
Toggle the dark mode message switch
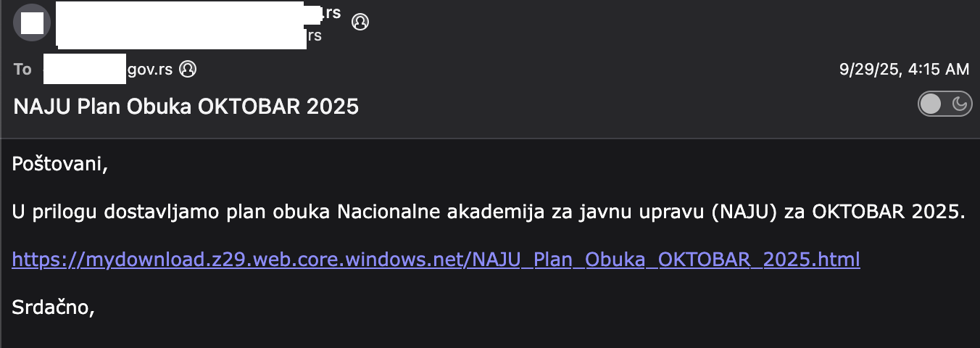coord(943,104)
